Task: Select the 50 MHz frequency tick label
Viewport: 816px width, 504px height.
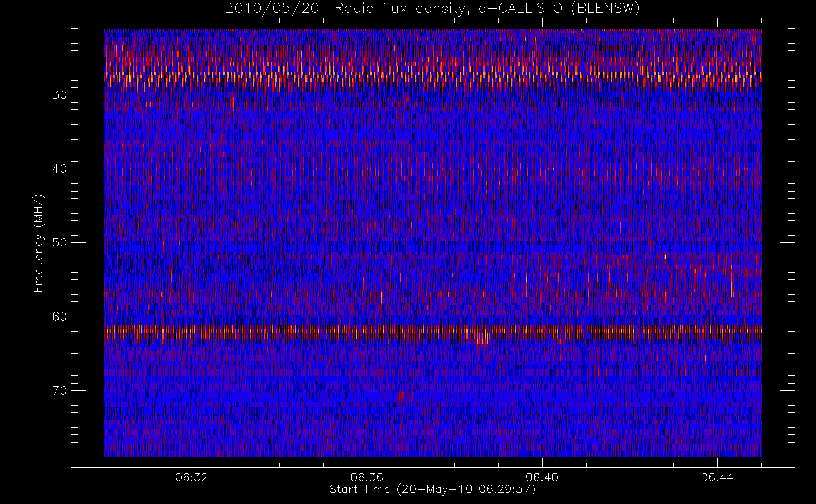Action: [59, 243]
